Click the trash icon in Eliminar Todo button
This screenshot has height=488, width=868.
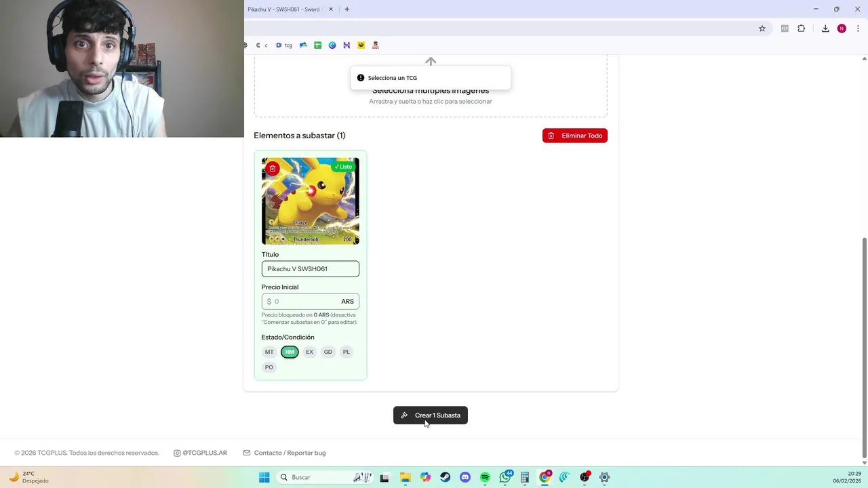[x=551, y=136]
